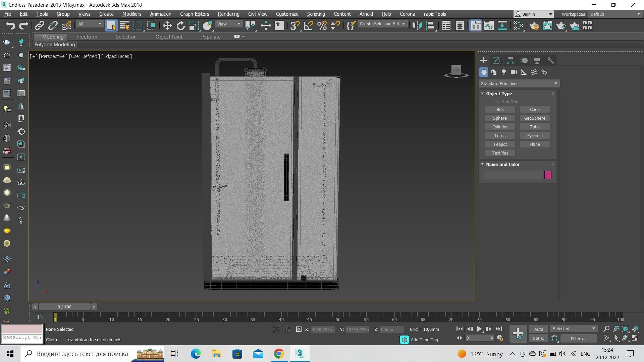This screenshot has width=644, height=362.
Task: Enable the AutoGrid checkbox
Action: tap(498, 102)
